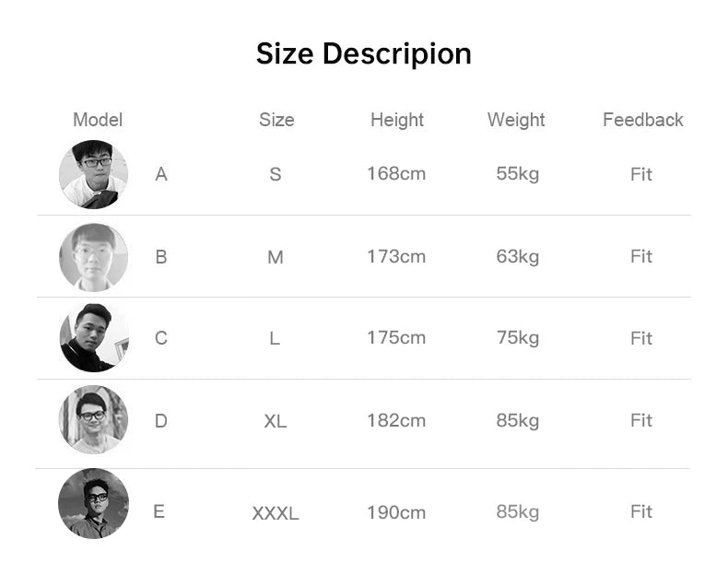Screen dimensions: 728x586
Task: Click the letter C model label
Action: tap(160, 338)
